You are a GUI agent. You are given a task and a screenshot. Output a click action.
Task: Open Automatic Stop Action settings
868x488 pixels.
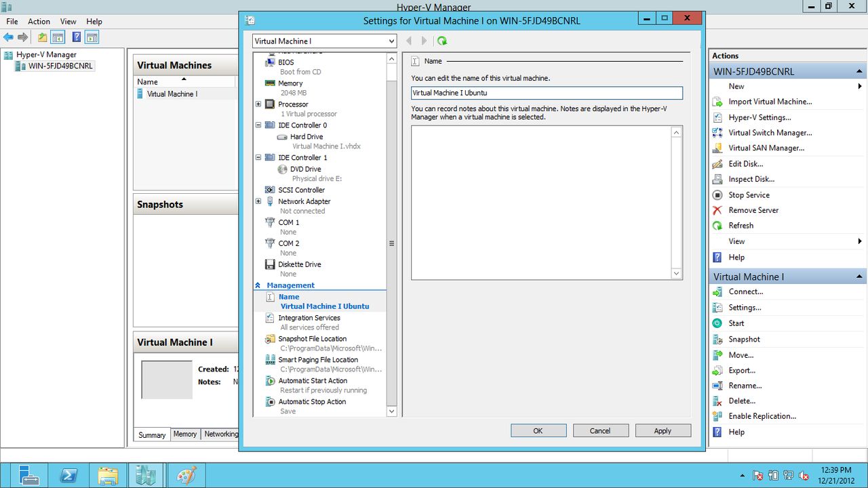pos(312,402)
